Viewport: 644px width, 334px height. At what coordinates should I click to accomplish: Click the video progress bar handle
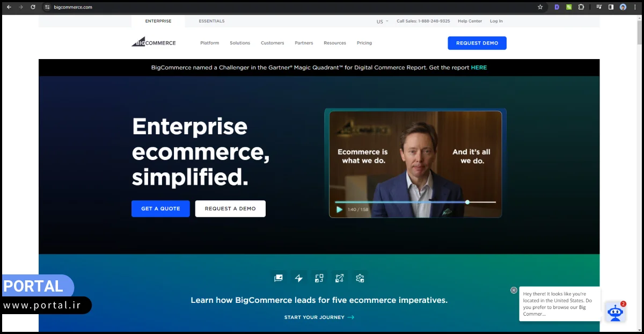(x=467, y=202)
